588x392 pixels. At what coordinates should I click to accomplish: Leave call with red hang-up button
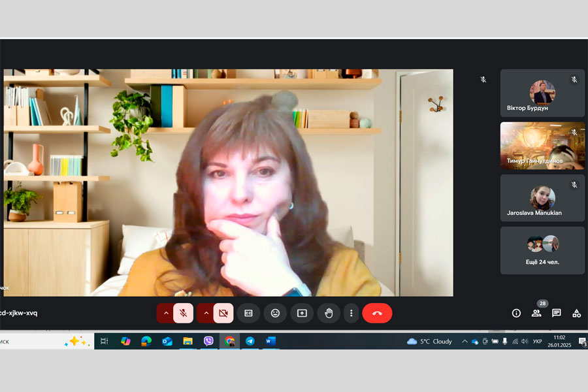[377, 313]
